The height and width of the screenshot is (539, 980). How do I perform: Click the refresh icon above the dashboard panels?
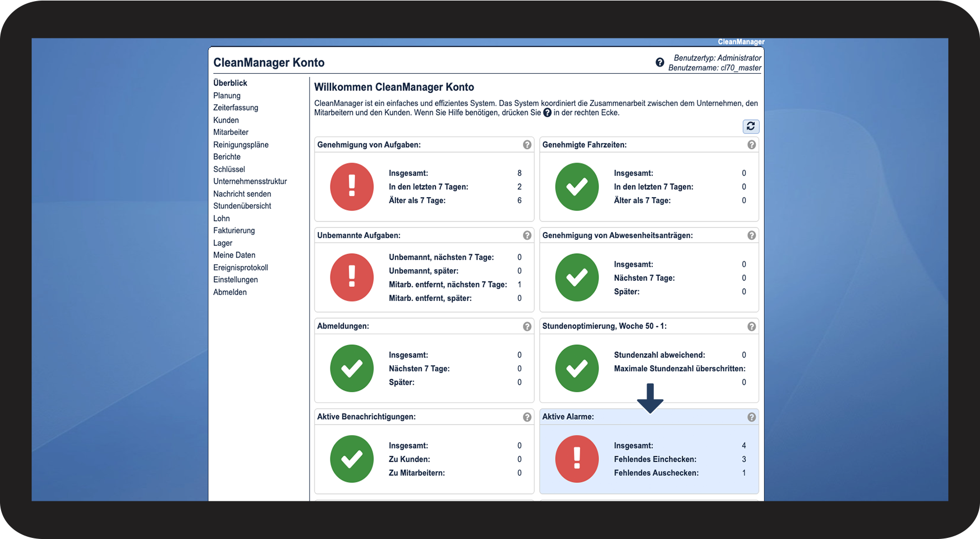[x=750, y=127]
